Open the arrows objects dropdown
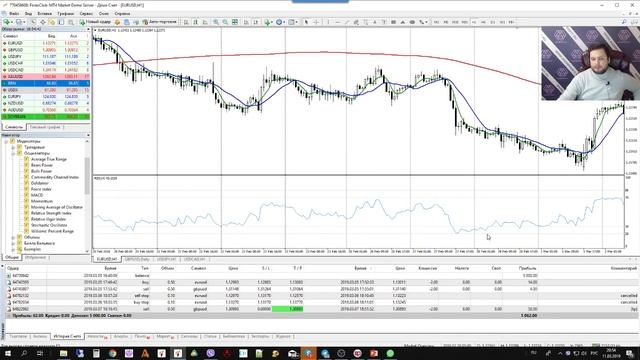The image size is (640, 360). (422, 22)
